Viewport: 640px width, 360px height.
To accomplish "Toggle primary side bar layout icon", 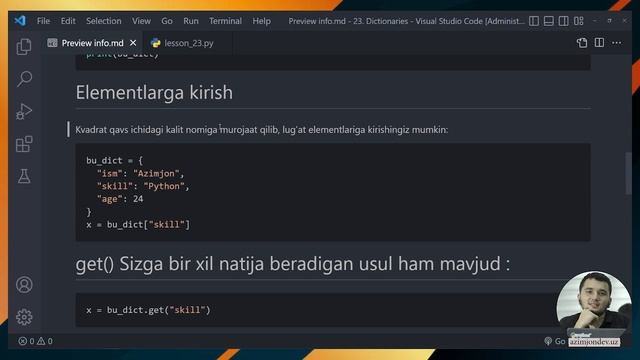I will [x=534, y=21].
